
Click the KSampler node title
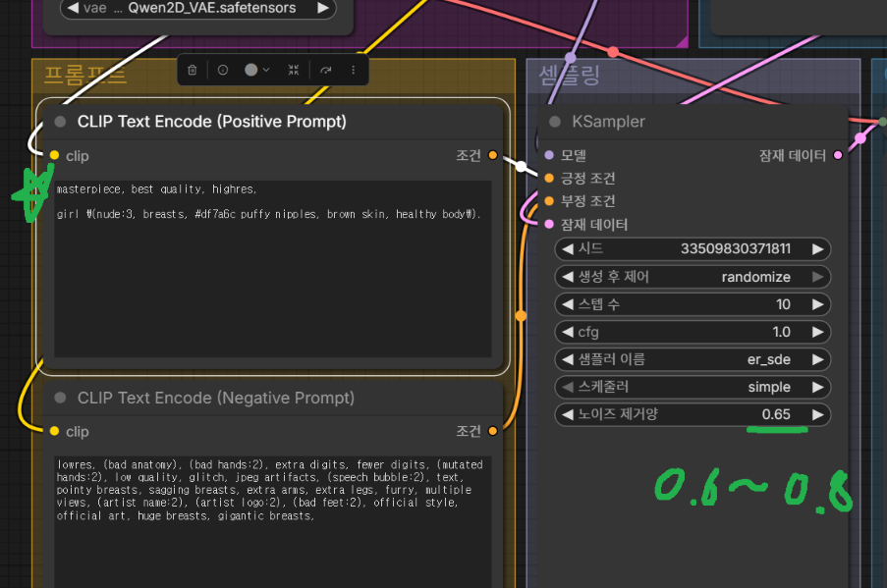pos(608,122)
